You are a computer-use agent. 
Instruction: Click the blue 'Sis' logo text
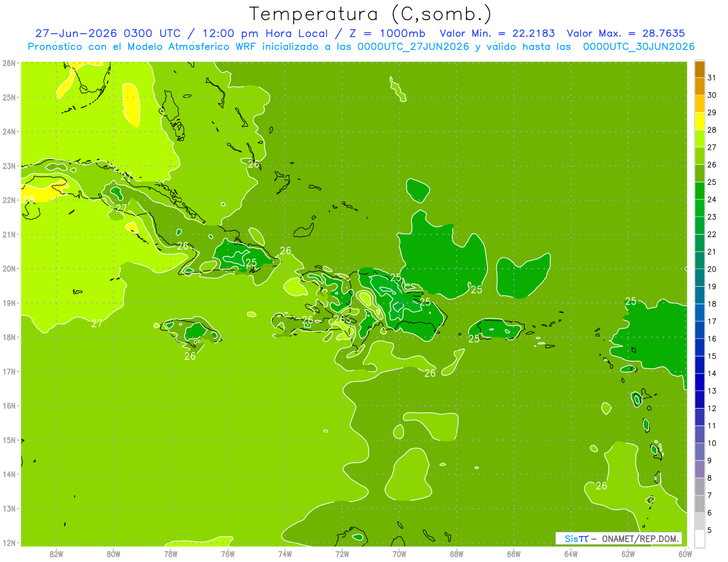coord(572,538)
